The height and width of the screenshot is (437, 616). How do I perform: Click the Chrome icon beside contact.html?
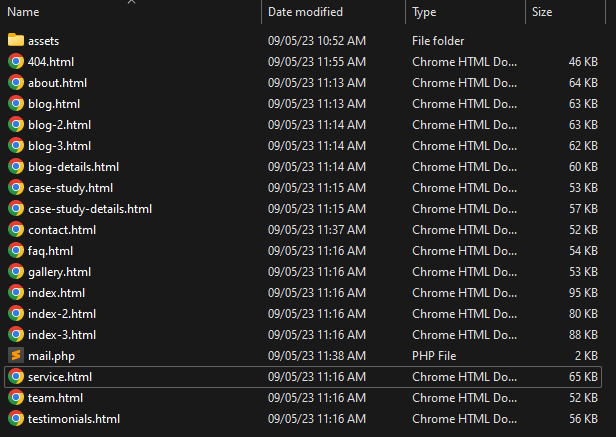coord(16,229)
